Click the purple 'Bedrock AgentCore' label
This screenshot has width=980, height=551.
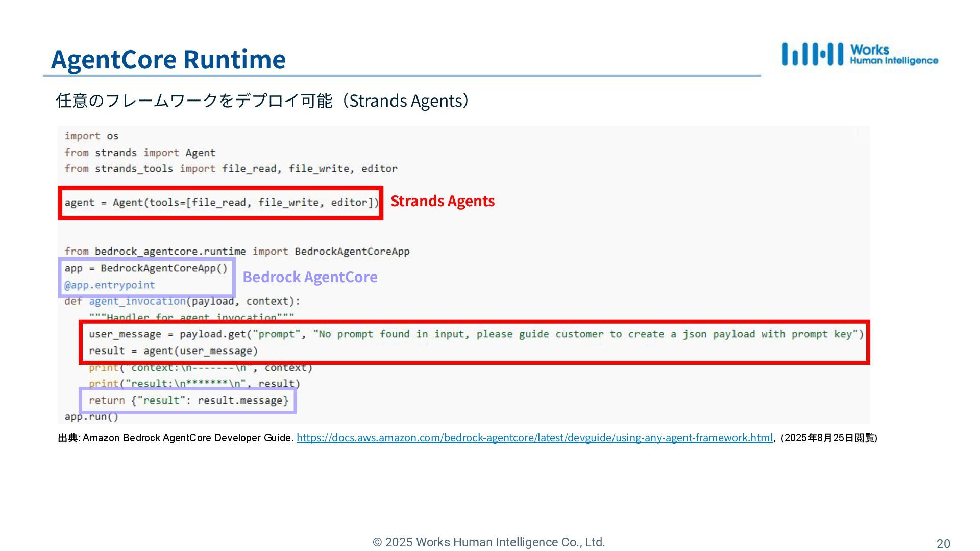tap(310, 277)
